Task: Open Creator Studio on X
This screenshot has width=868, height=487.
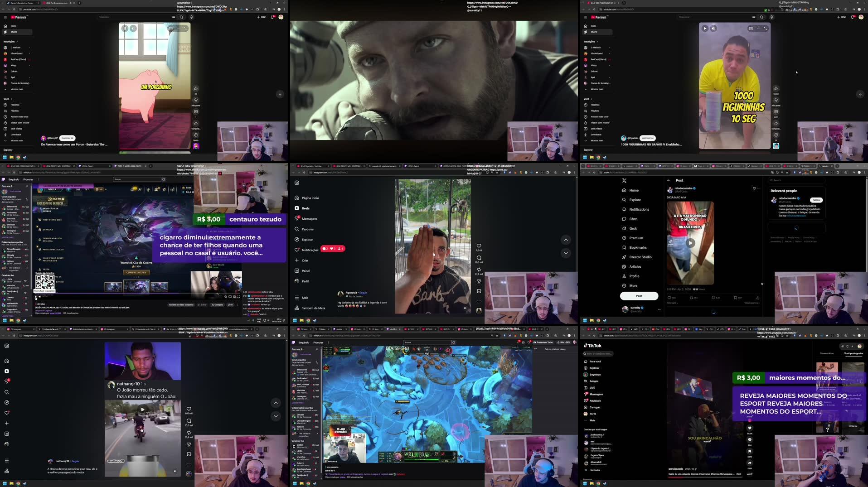Action: (641, 257)
